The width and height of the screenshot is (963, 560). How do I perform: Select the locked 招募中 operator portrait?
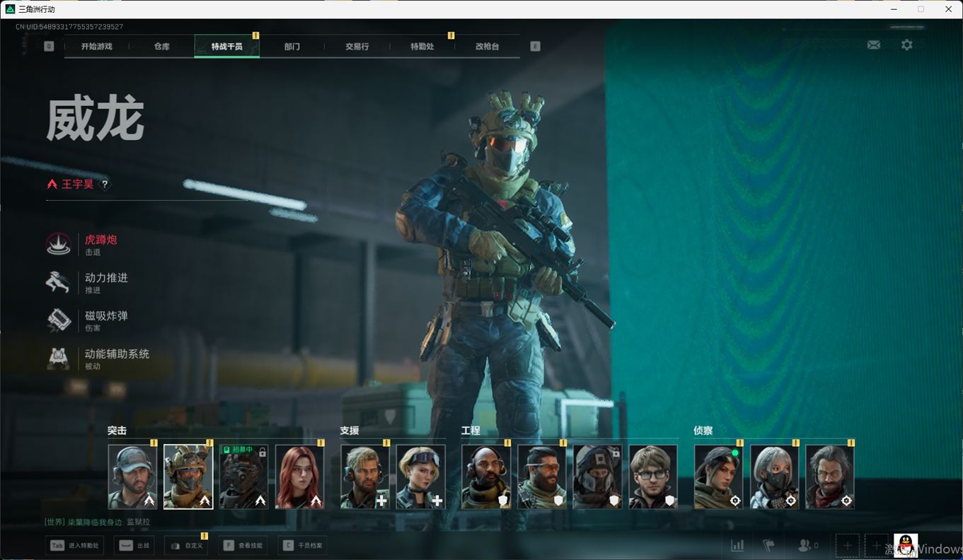click(x=243, y=477)
